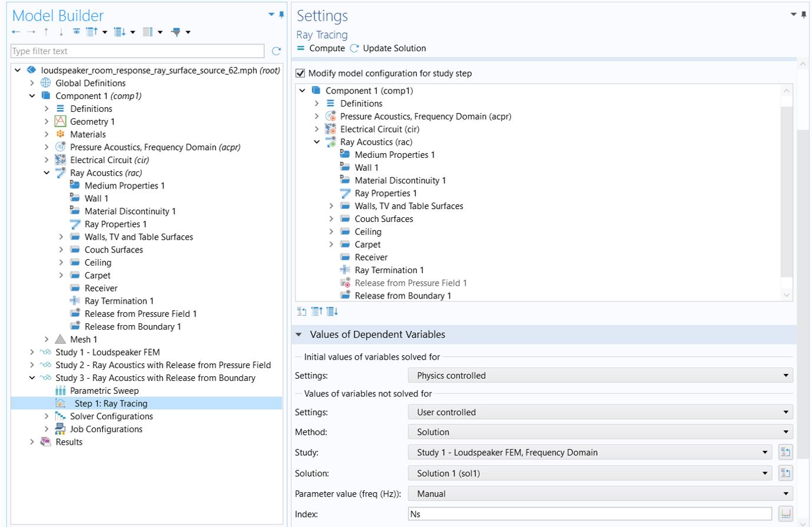Open the User controlled settings dropdown
812x527 pixels.
pyautogui.click(x=600, y=412)
